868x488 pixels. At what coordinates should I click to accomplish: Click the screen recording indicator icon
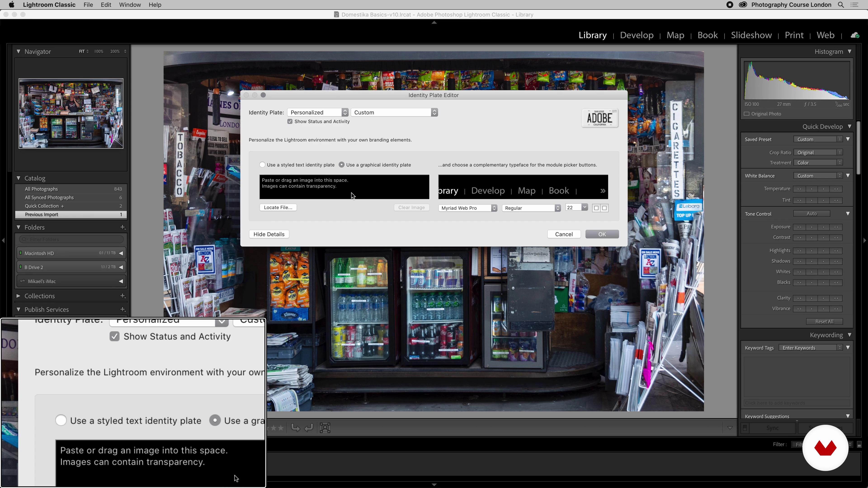[x=729, y=5]
